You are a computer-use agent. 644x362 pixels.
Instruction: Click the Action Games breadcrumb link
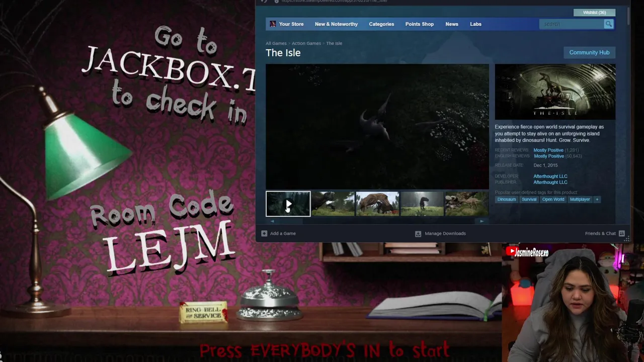306,43
